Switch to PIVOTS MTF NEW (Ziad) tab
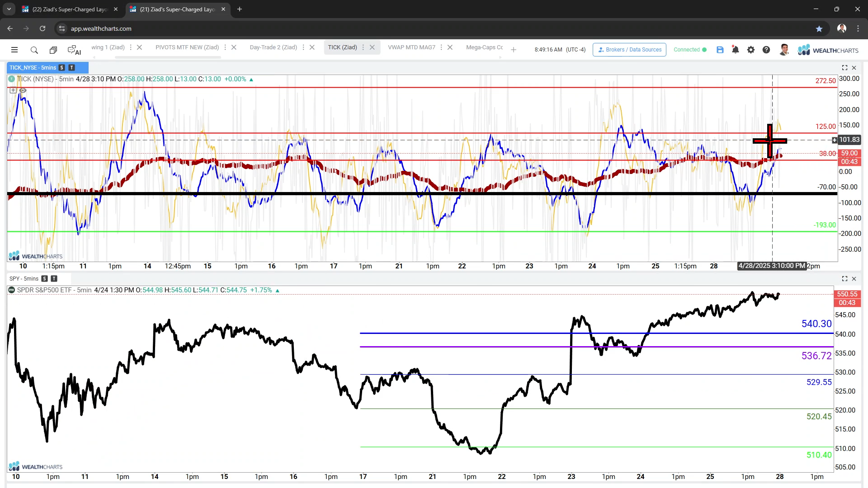The image size is (868, 488). (x=187, y=47)
